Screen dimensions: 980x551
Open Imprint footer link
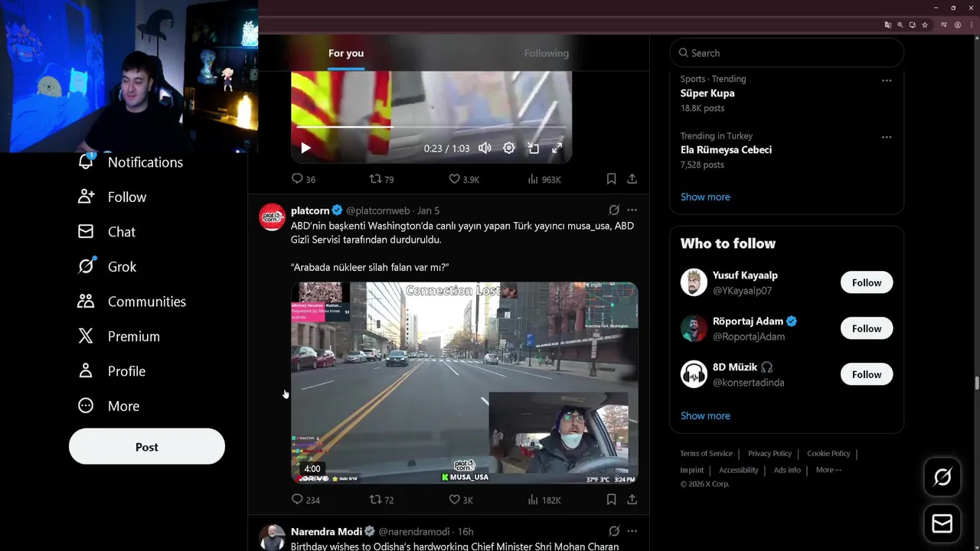pos(692,470)
